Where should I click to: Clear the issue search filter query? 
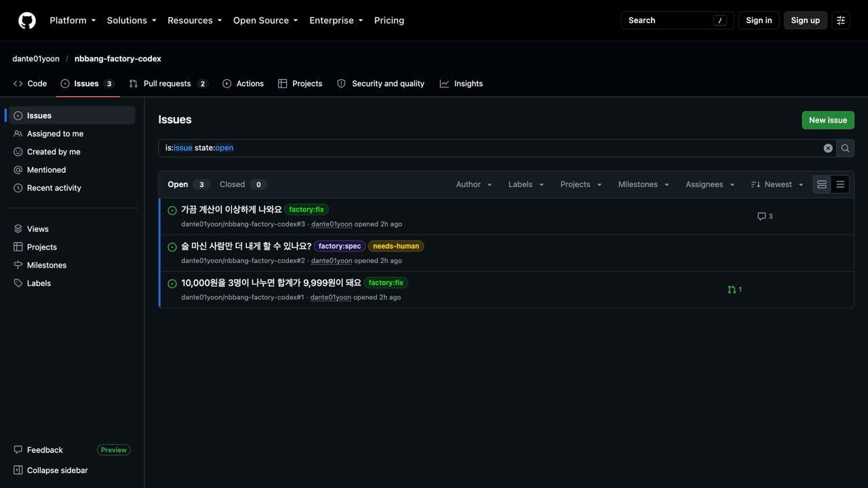(x=828, y=148)
